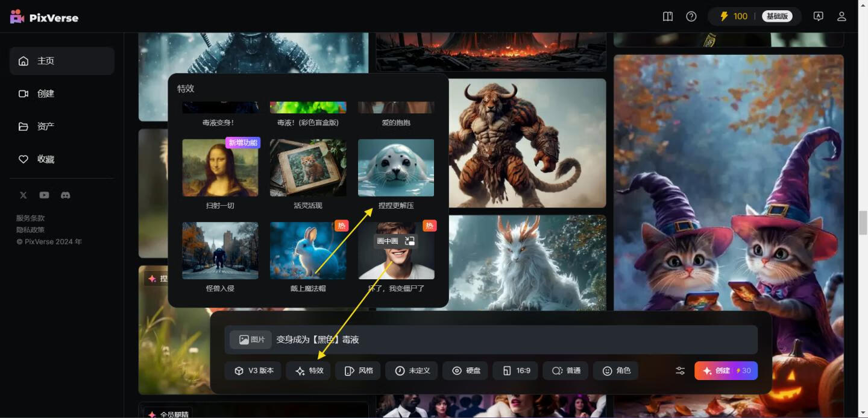Open the 16:9 aspect ratio selector
Viewport: 868px width, 418px height.
(x=515, y=371)
